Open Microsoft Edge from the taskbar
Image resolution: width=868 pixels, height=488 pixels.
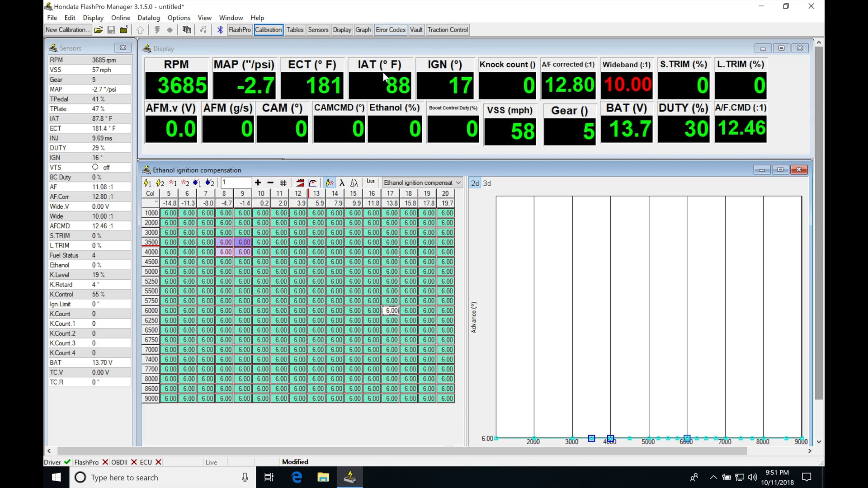(x=297, y=477)
